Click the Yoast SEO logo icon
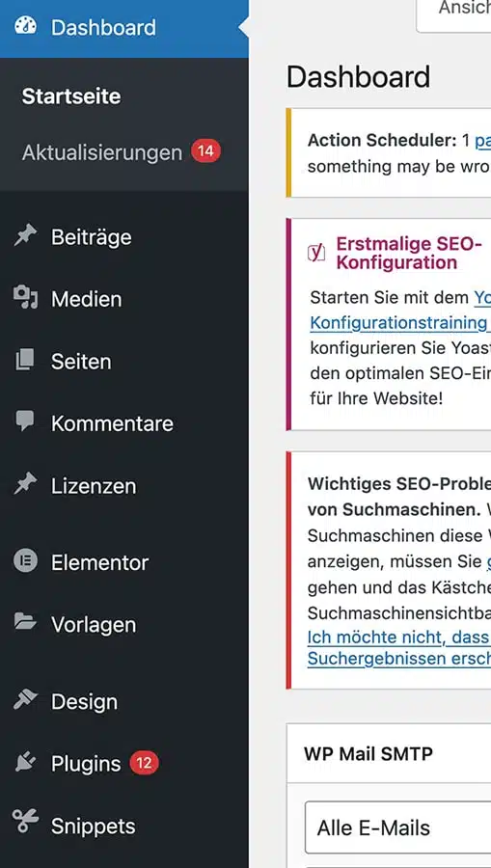The width and height of the screenshot is (491, 868). coord(316,253)
